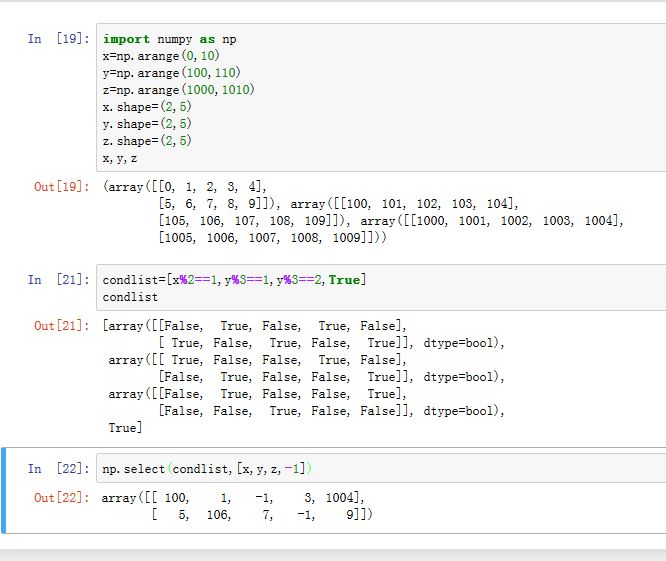Click the boolean arrays output of Out[21]
The width and height of the screenshot is (666, 561).
(x=300, y=376)
